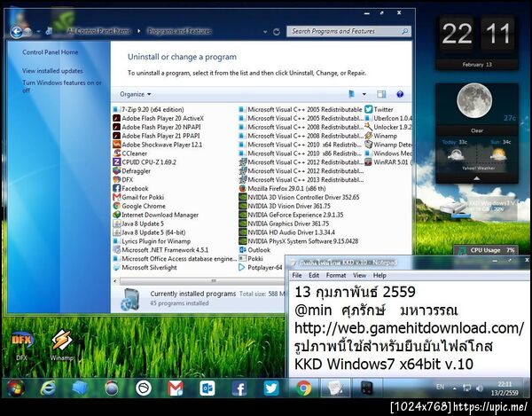This screenshot has height=416, width=532.
Task: Open the Organize dropdown
Action: (x=135, y=94)
